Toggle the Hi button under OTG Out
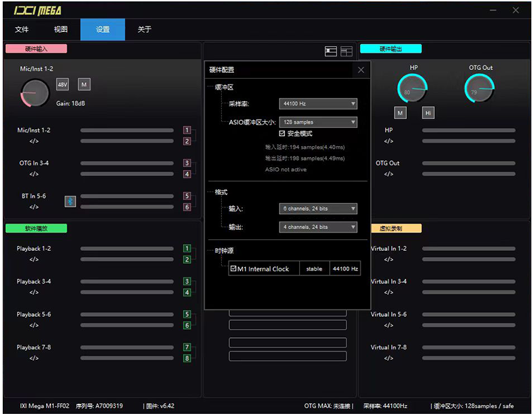 [x=428, y=113]
